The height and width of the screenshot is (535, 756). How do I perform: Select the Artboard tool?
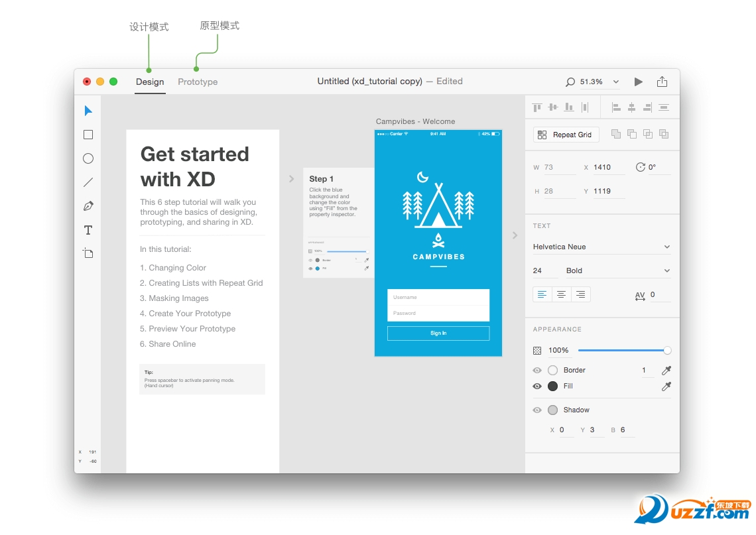point(88,253)
